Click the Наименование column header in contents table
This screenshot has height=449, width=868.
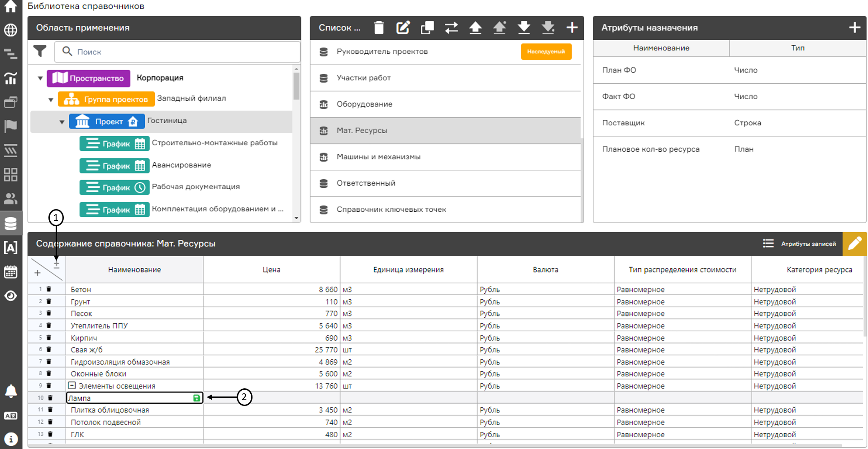(134, 270)
